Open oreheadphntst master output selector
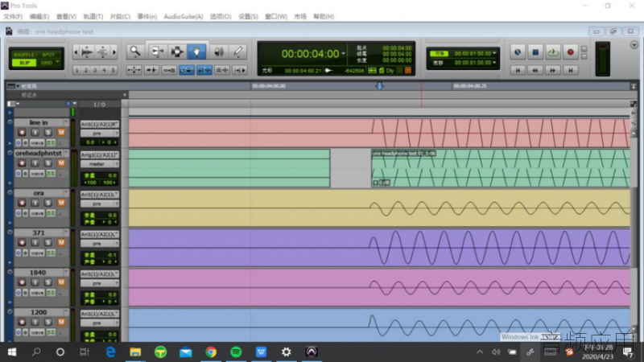This screenshot has width=644, height=362. (x=99, y=164)
